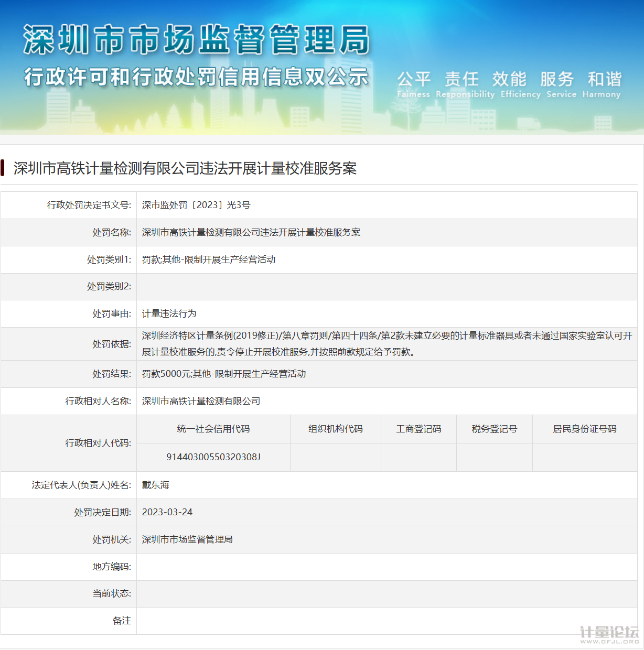Click the 处罚机关 value 深圳市市场监督管理局
The image size is (644, 650).
(187, 539)
